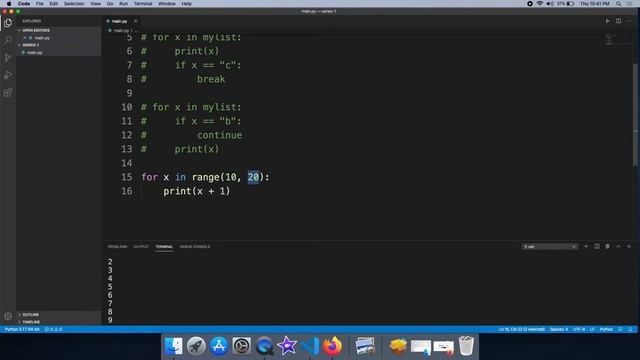Split the terminal panel

pos(597,247)
